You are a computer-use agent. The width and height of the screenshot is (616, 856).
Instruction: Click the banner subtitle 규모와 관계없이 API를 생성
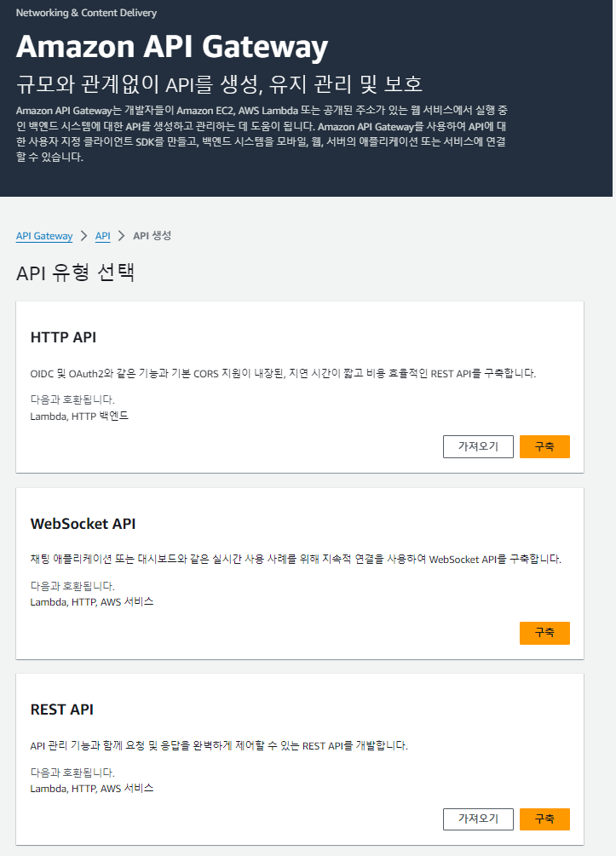219,84
